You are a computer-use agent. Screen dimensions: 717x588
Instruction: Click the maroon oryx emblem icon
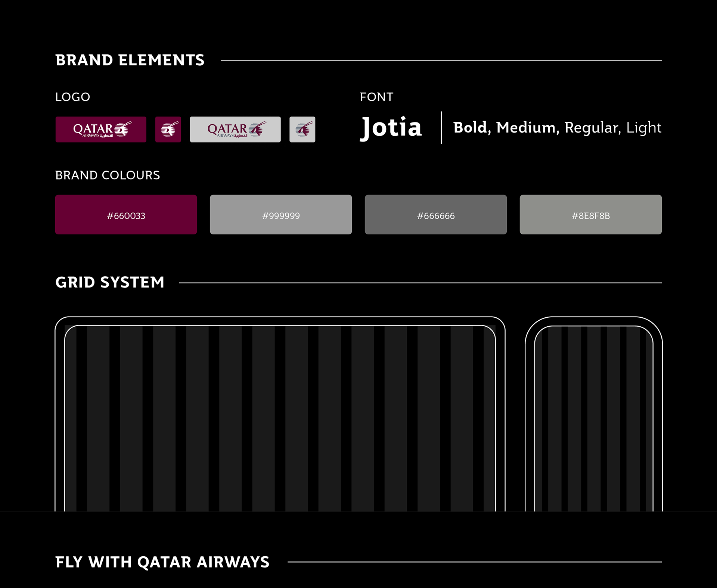point(168,130)
